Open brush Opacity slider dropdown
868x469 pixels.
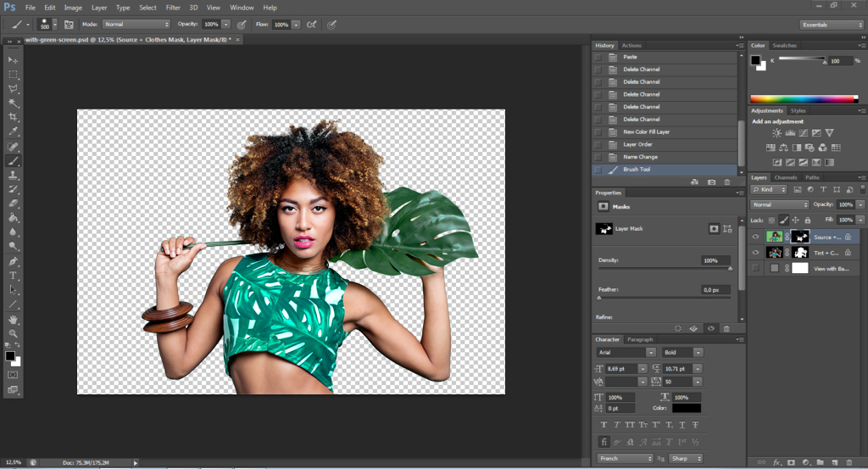(x=225, y=25)
